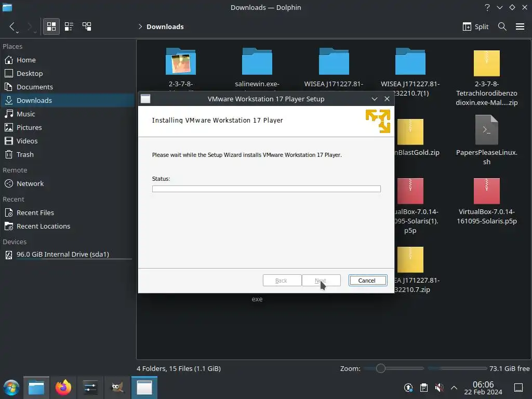Switch Dolphin to Compact view mode
The width and height of the screenshot is (532, 399).
pos(69,26)
